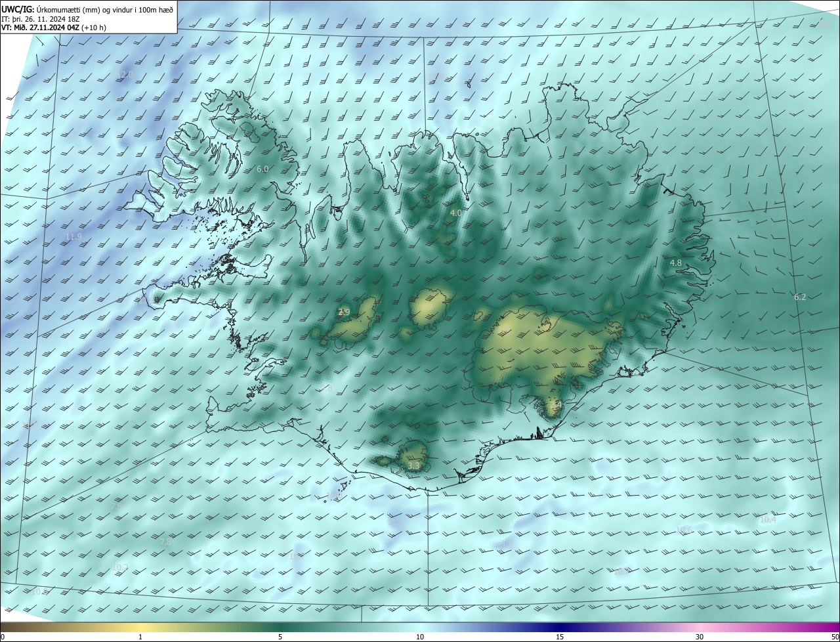Click the 3.3 value label near the south coast
The image size is (840, 642).
coord(413,465)
